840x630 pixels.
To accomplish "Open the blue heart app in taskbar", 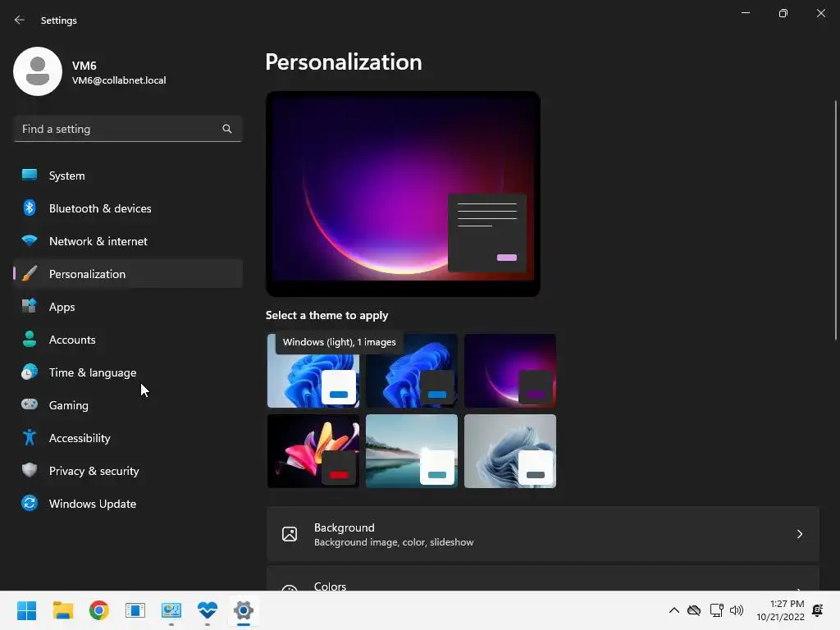I will (x=208, y=610).
